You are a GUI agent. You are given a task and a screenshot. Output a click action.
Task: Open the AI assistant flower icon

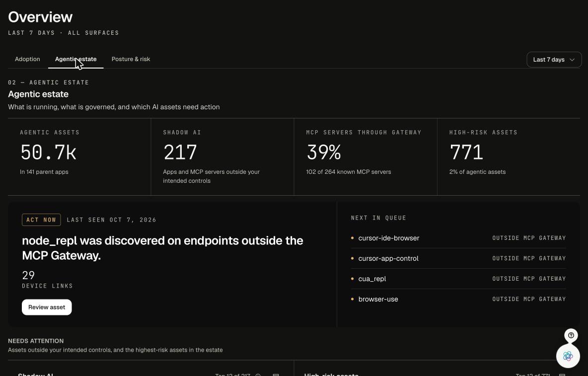568,356
